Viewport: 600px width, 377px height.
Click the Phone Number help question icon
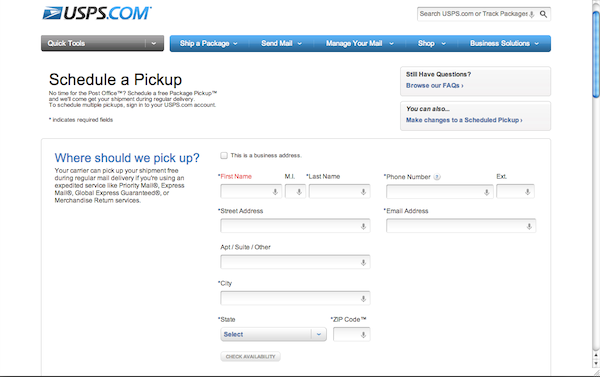(437, 177)
